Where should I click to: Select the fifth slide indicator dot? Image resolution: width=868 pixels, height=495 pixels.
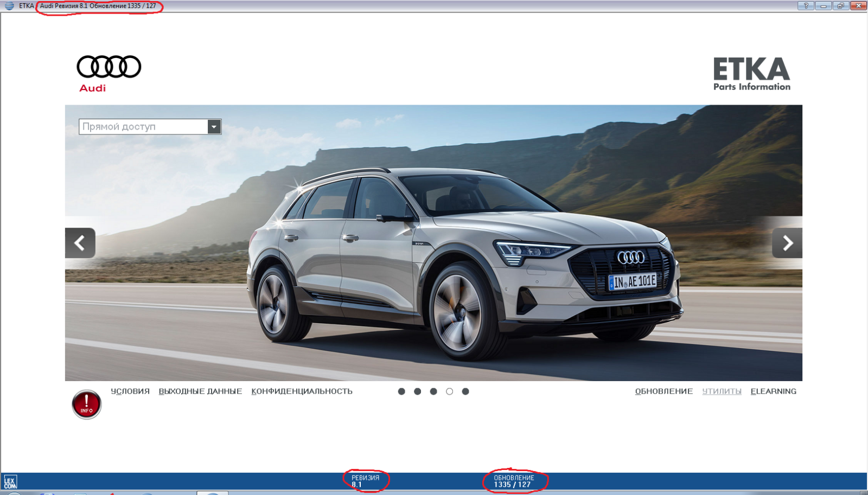pyautogui.click(x=465, y=391)
